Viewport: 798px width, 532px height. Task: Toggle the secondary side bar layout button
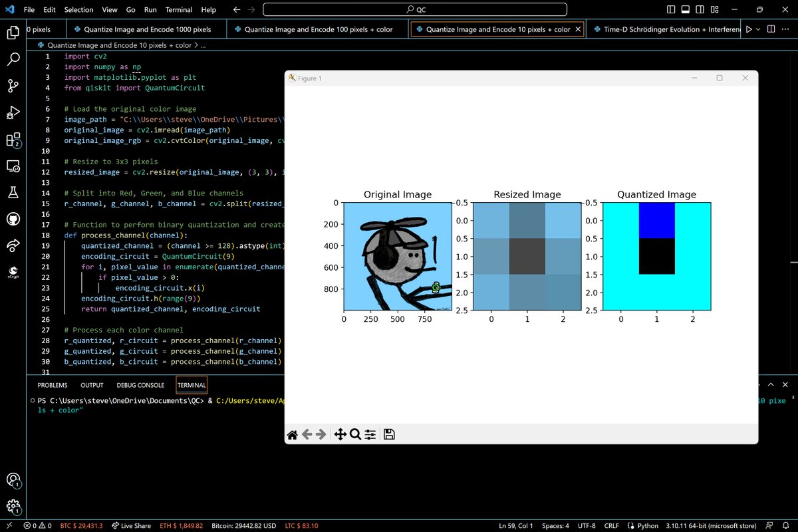point(700,10)
